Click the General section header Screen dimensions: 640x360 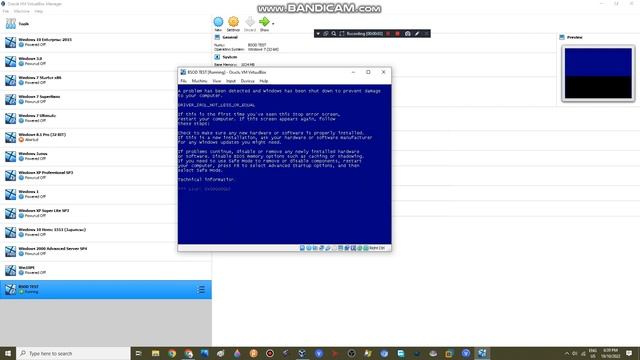coord(230,37)
